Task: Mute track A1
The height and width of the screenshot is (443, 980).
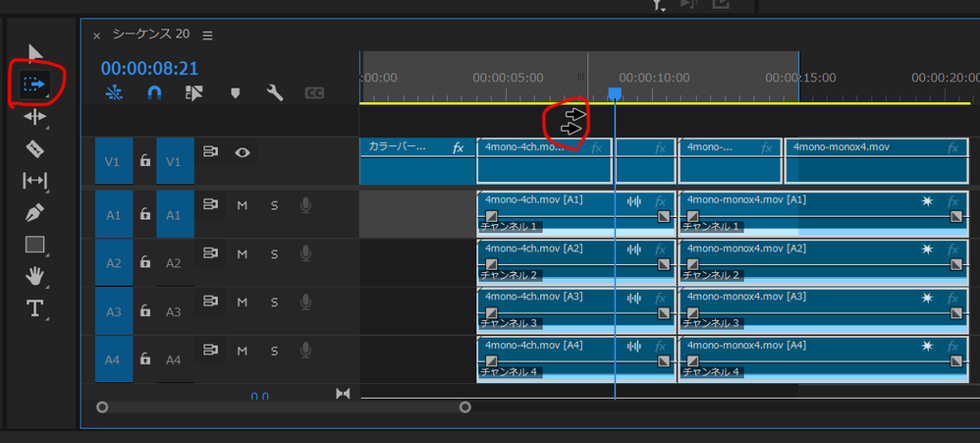Action: pos(243,205)
